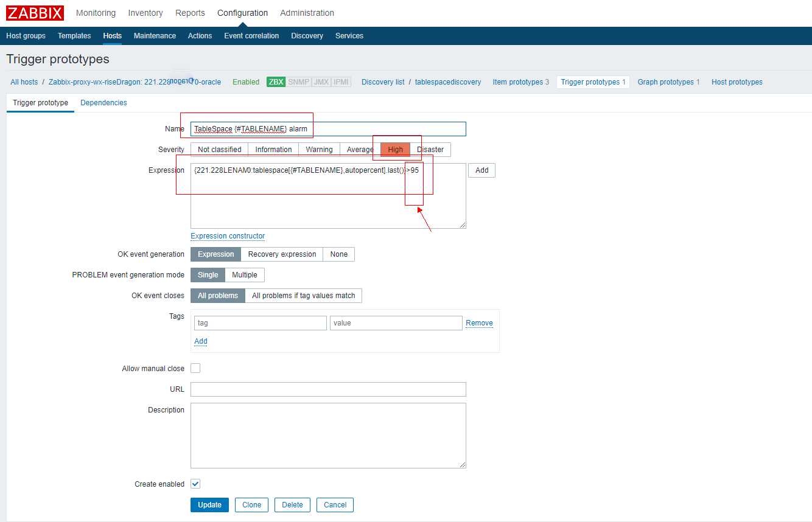
Task: Set OK event closes All problems
Action: [x=217, y=296]
